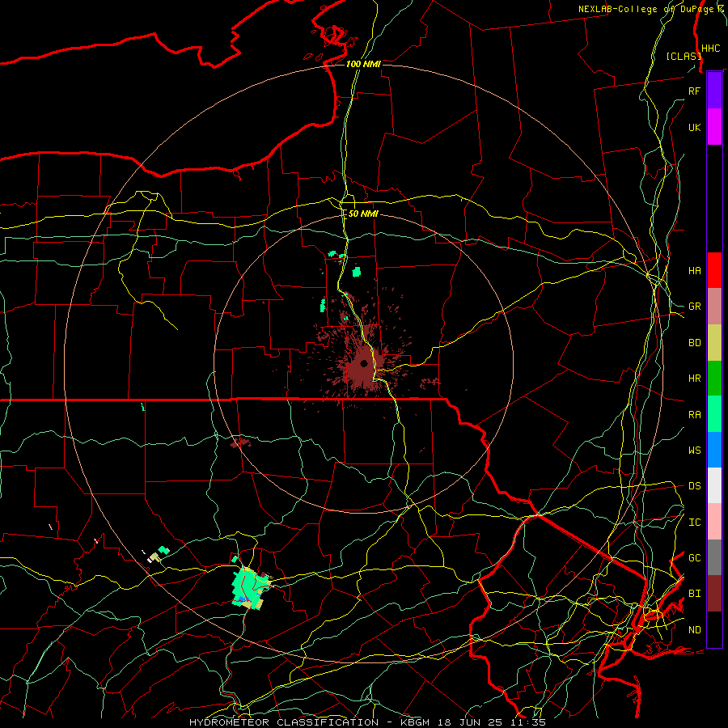The height and width of the screenshot is (728, 728).
Task: Click the 'HA' legend label
Action: [694, 271]
